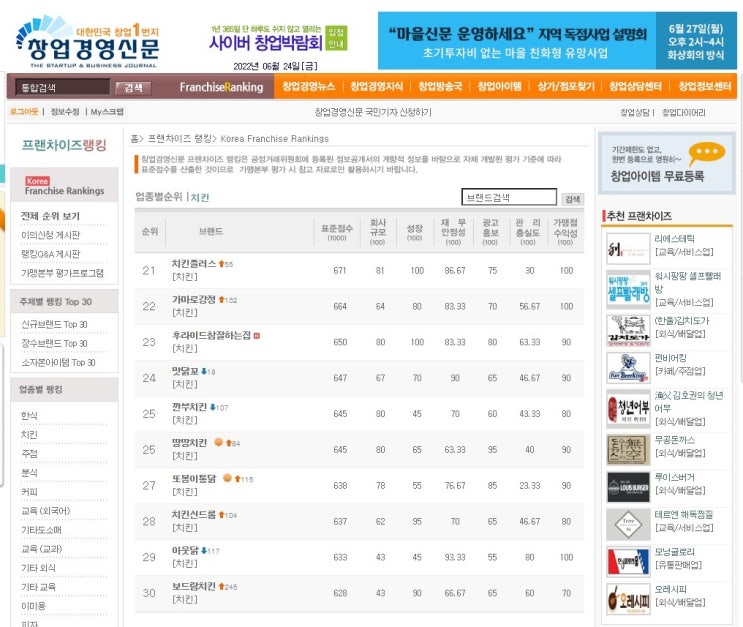Viewport: 743px width, 627px height.
Task: Open the 이의신청 게시판 link
Action: coord(50,235)
